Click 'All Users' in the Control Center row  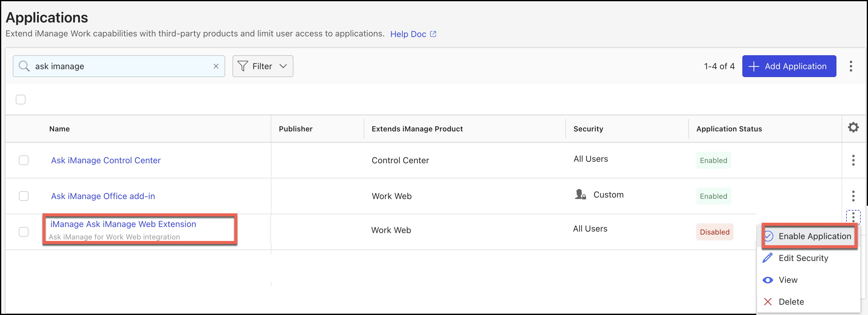click(591, 159)
